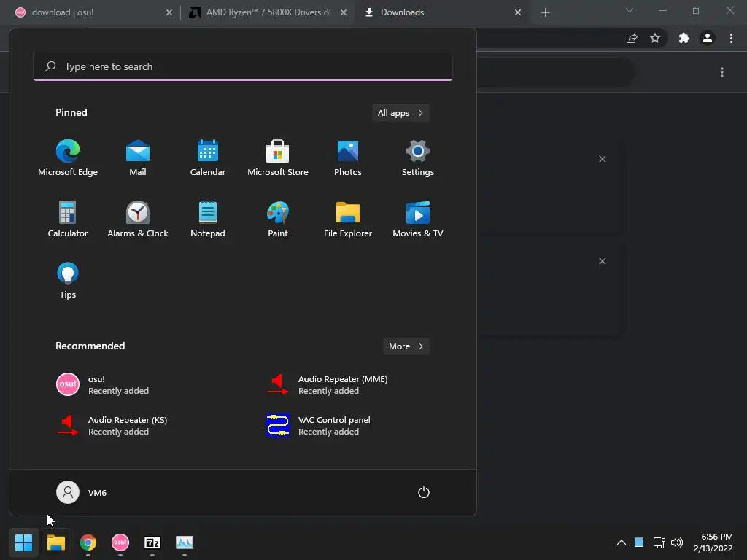Open Settings from the Start menu
This screenshot has width=747, height=560.
(418, 158)
